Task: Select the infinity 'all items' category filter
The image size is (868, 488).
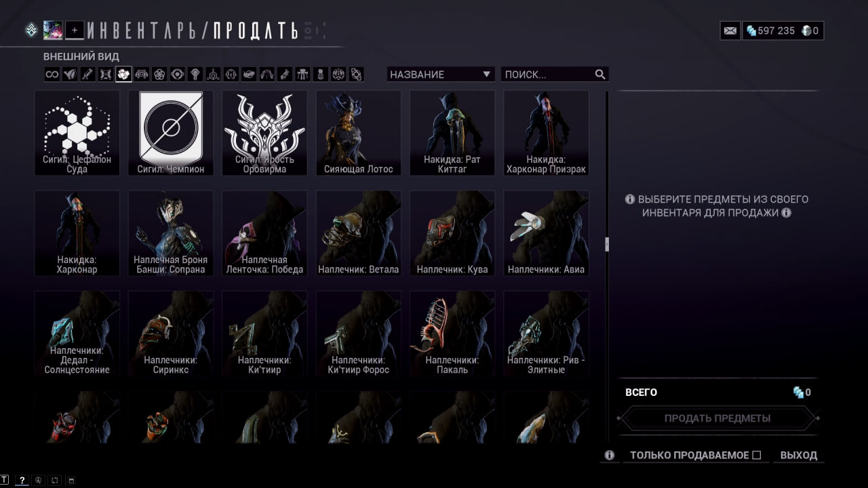Action: pyautogui.click(x=52, y=75)
